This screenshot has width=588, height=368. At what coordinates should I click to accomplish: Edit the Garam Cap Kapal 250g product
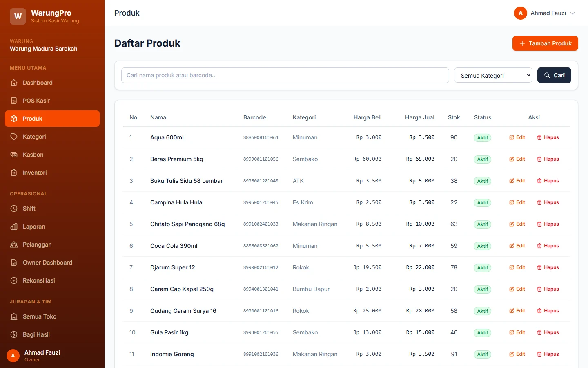click(x=517, y=289)
